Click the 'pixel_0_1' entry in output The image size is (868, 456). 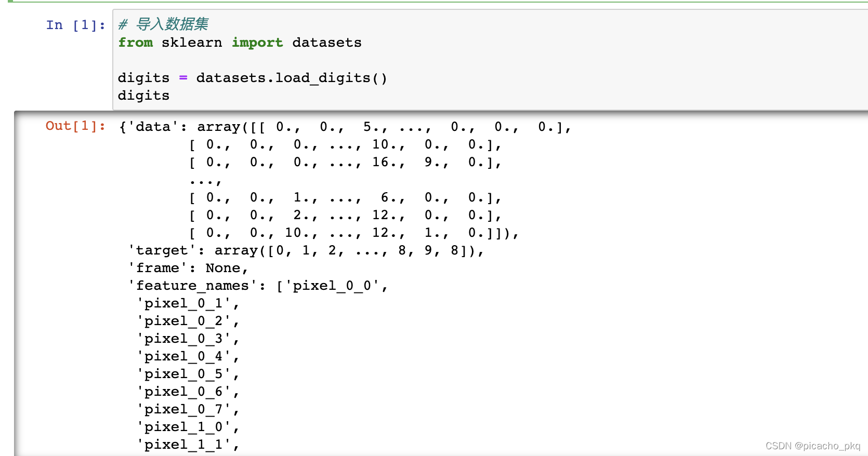(188, 303)
